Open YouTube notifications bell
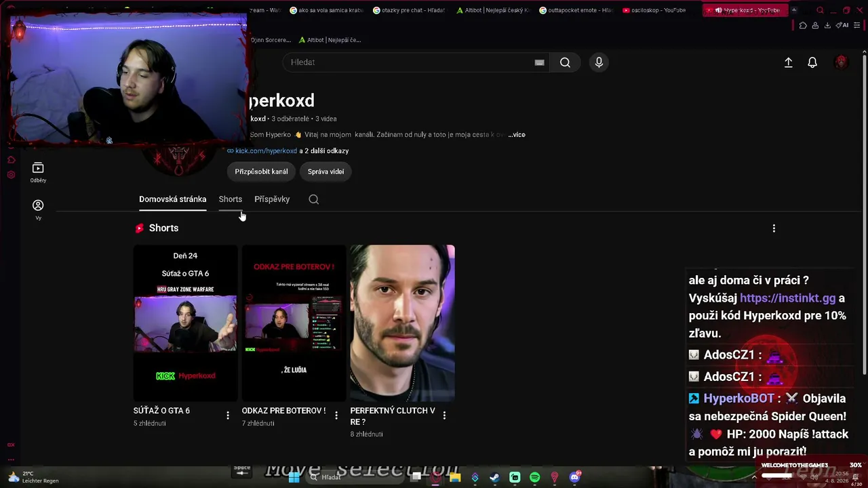Viewport: 868px width, 488px height. point(812,62)
